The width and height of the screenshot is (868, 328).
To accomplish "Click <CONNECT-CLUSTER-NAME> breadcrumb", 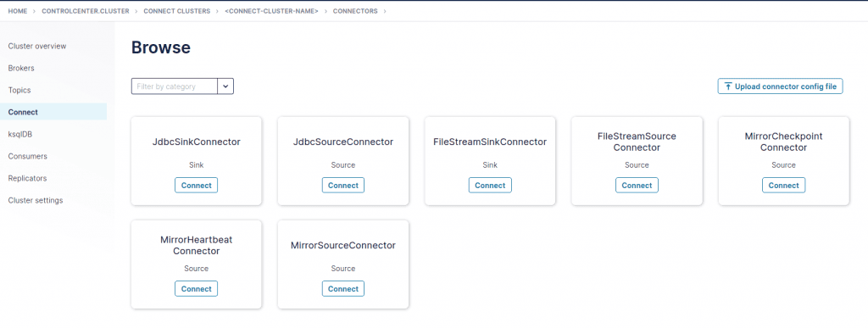I will coord(271,11).
